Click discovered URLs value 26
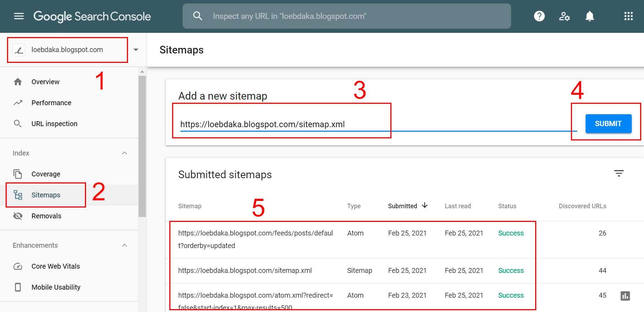The width and height of the screenshot is (644, 312). click(x=602, y=233)
